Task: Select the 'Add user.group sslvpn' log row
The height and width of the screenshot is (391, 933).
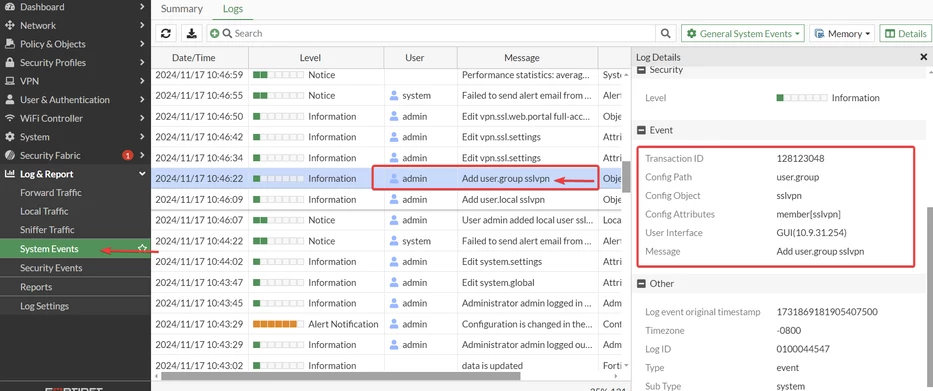Action: [387, 179]
